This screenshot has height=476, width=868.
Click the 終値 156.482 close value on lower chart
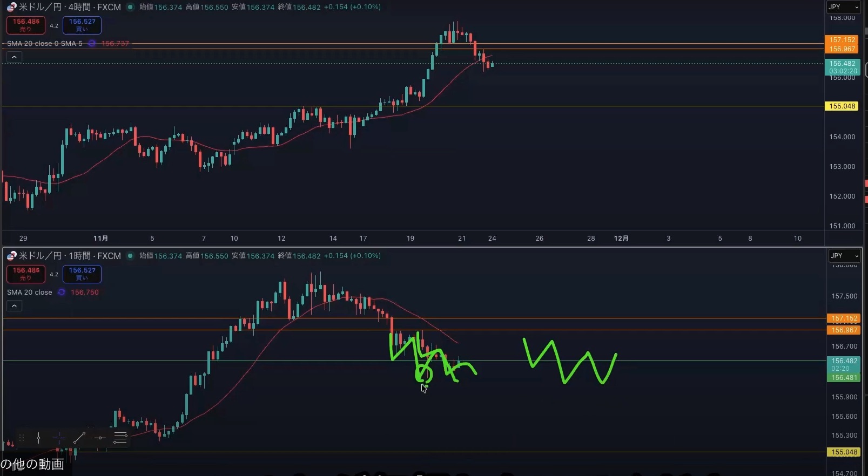pos(299,256)
